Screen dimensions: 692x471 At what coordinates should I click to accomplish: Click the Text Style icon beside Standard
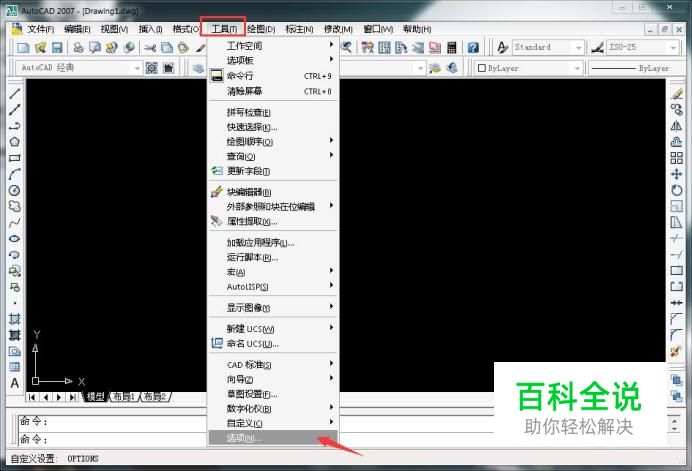[x=502, y=47]
